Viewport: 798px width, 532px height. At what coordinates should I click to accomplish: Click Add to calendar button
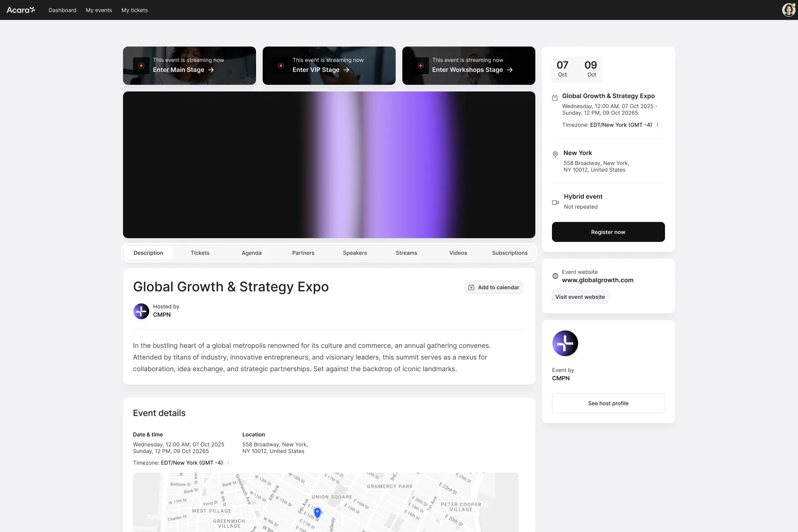494,287
